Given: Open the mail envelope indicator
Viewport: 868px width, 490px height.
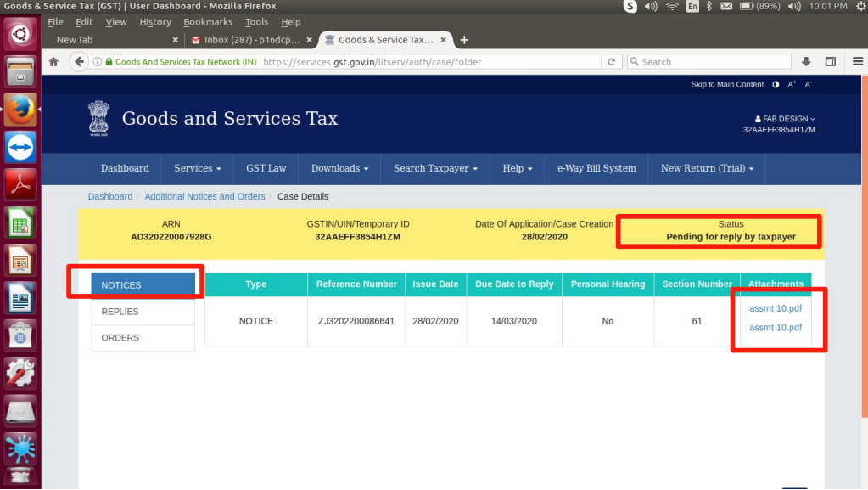Looking at the screenshot, I should 727,6.
